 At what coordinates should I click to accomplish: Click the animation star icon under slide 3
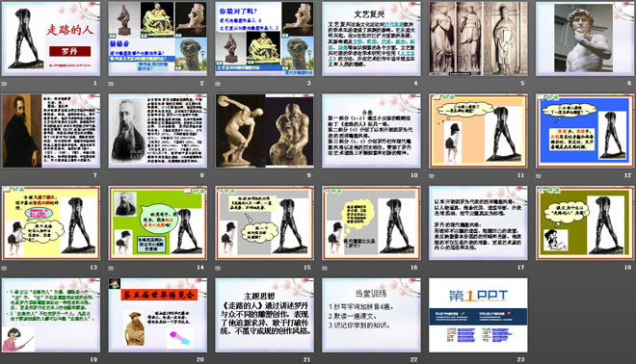[218, 84]
